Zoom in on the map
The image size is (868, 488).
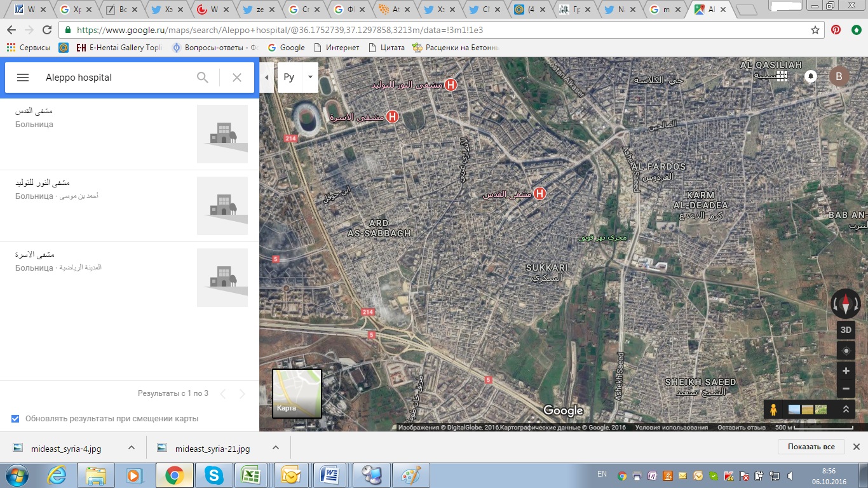pyautogui.click(x=846, y=371)
